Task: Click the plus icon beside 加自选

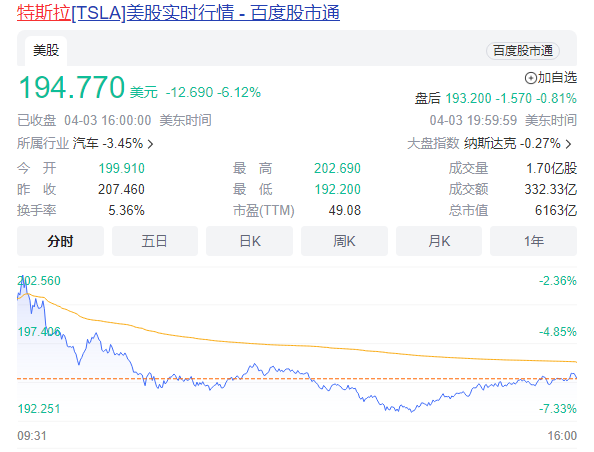Action: [530, 78]
